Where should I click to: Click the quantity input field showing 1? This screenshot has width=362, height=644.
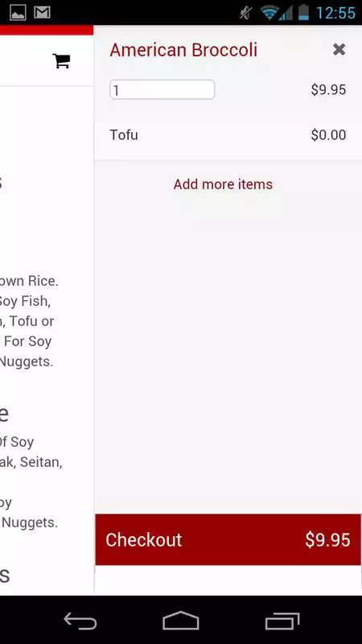(x=162, y=89)
